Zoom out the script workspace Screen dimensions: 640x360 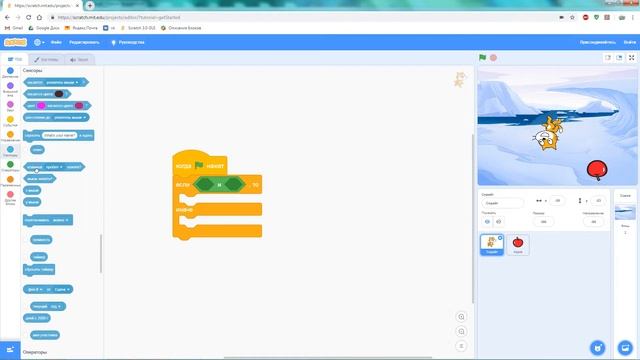coord(461,331)
